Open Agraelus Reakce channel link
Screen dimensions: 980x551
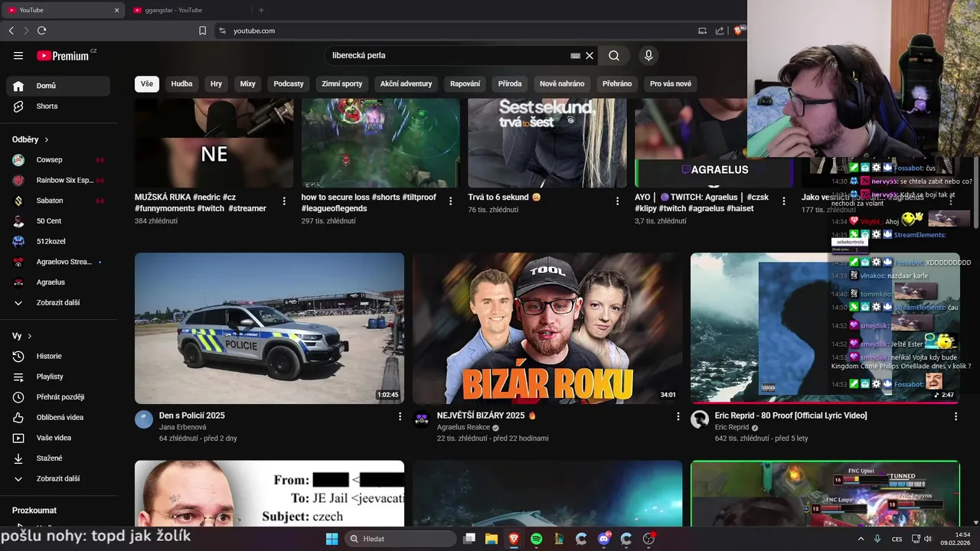point(463,427)
